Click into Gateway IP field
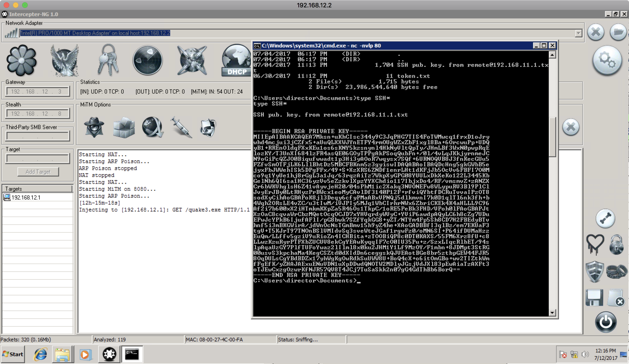629x364 pixels. 38,91
